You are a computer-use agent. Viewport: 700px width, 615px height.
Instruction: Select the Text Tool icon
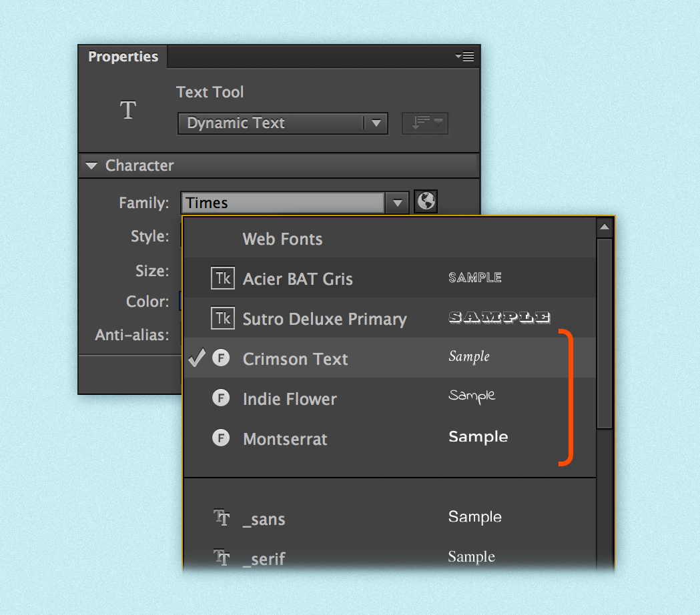(127, 109)
